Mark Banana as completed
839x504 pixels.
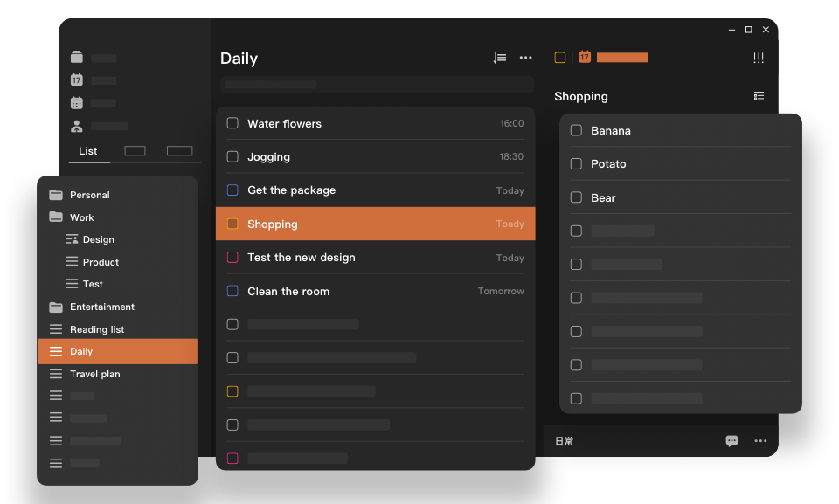(576, 130)
